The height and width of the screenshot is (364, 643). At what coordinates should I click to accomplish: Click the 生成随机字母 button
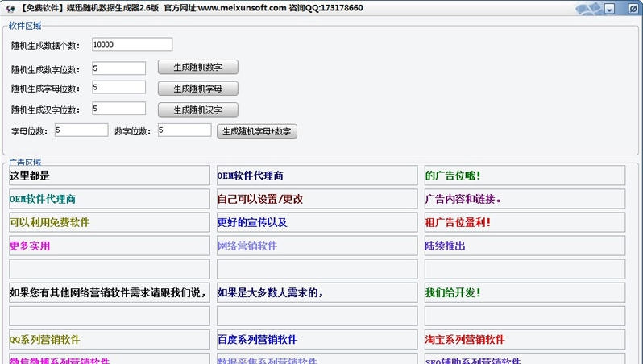click(x=197, y=89)
